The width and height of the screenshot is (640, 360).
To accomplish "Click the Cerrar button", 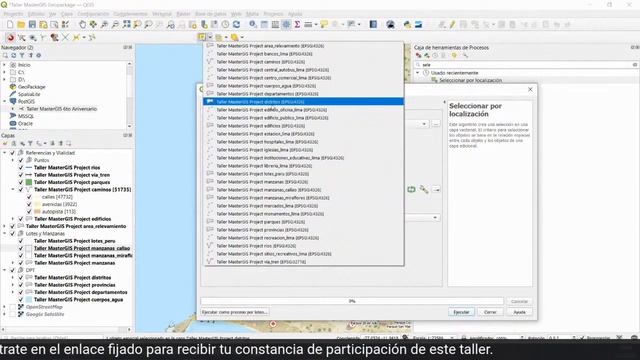I will click(490, 312).
